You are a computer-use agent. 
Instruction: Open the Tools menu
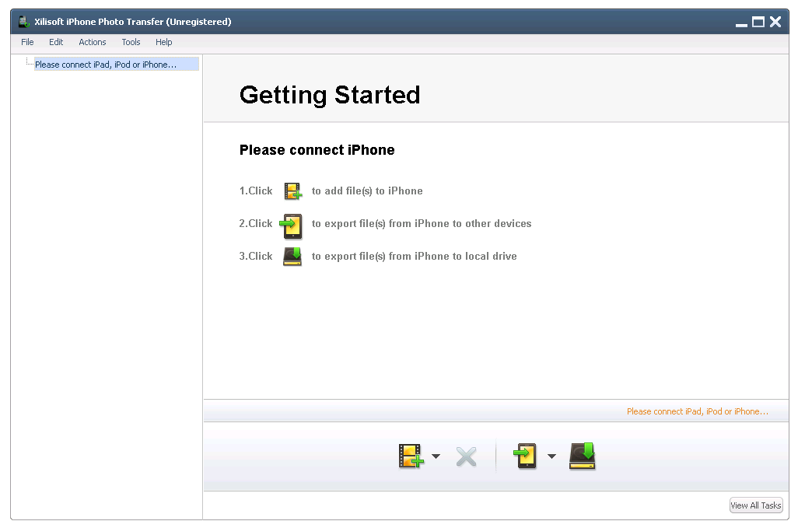(131, 42)
